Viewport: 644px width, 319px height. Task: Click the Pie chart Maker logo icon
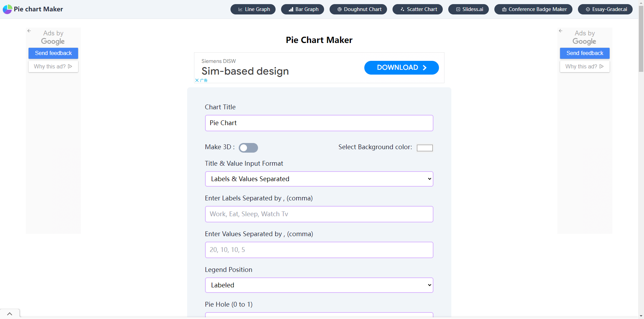click(7, 9)
